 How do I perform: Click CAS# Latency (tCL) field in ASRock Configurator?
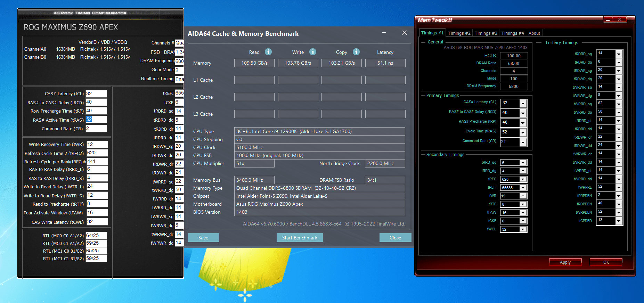point(96,93)
